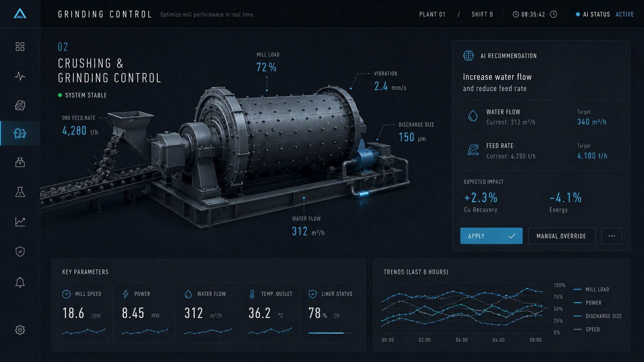
Task: Click the AI brain icon in recommendation panel
Action: click(468, 55)
